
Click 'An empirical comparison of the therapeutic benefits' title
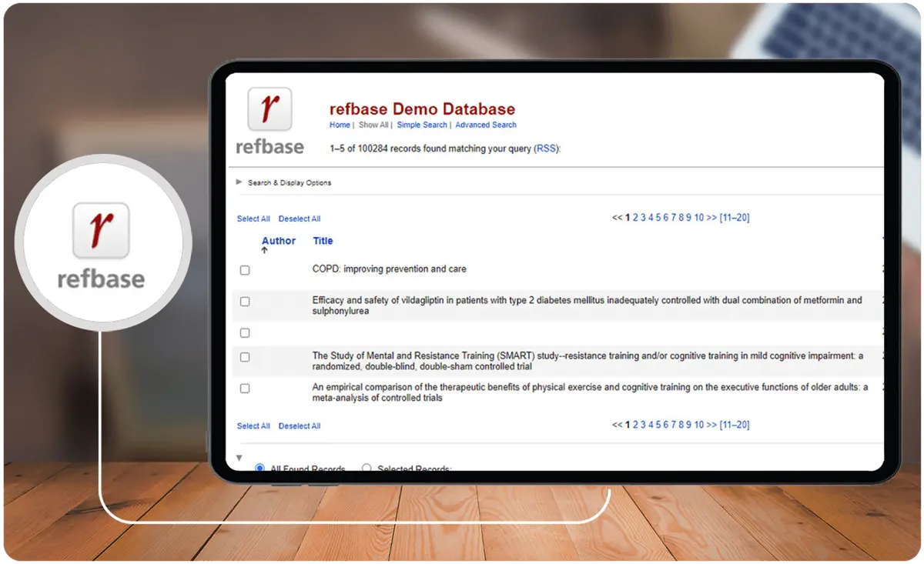[x=591, y=393]
